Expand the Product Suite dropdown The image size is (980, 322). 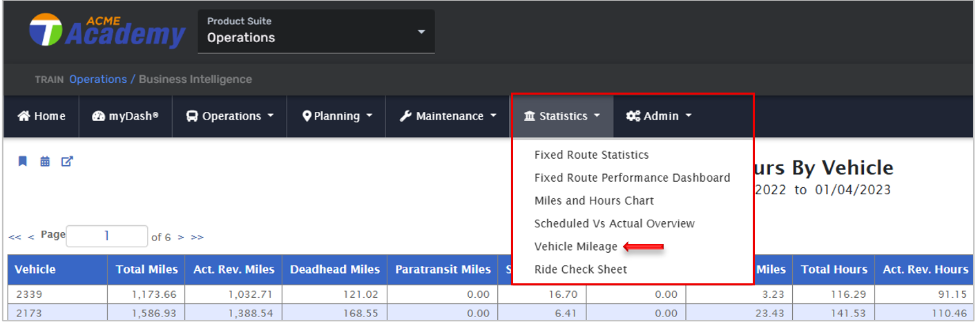[316, 31]
